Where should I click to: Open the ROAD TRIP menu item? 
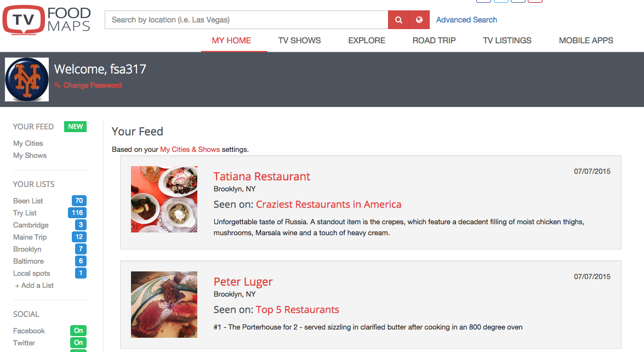click(434, 41)
